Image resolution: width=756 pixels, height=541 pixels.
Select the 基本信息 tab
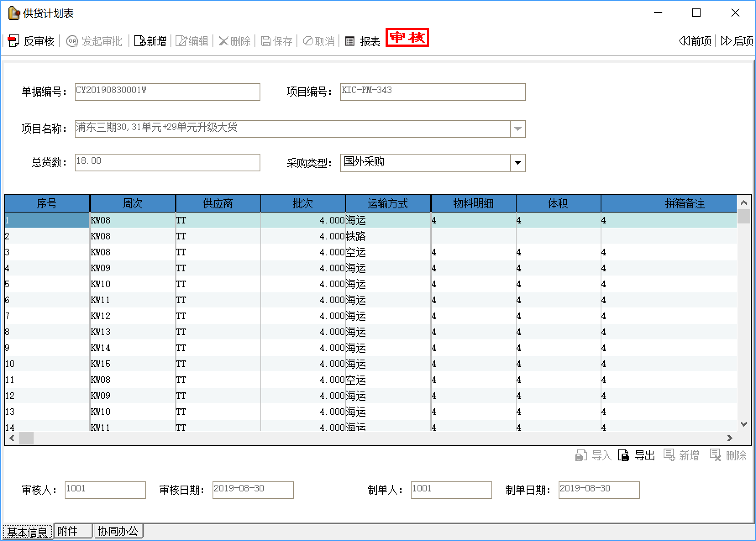coord(28,532)
